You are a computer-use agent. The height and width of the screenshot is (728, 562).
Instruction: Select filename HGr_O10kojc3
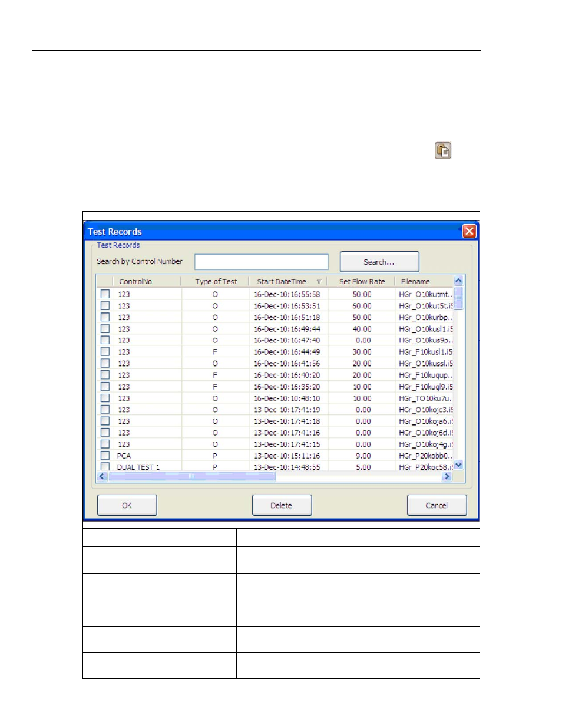pyautogui.click(x=426, y=409)
